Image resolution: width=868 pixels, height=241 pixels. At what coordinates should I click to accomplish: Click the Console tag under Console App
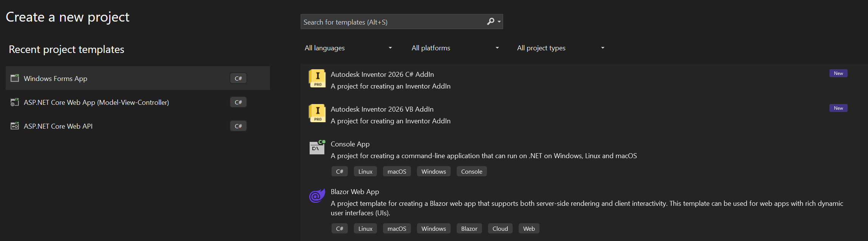[471, 172]
